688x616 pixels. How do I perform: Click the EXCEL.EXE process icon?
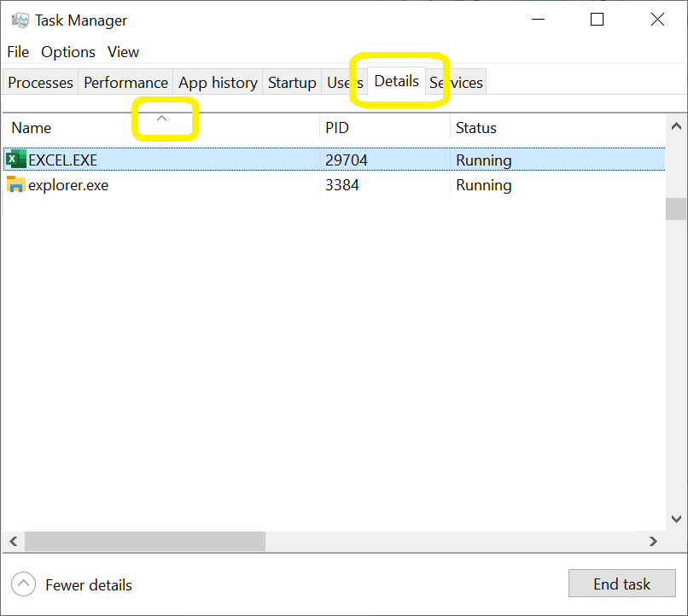(x=15, y=160)
